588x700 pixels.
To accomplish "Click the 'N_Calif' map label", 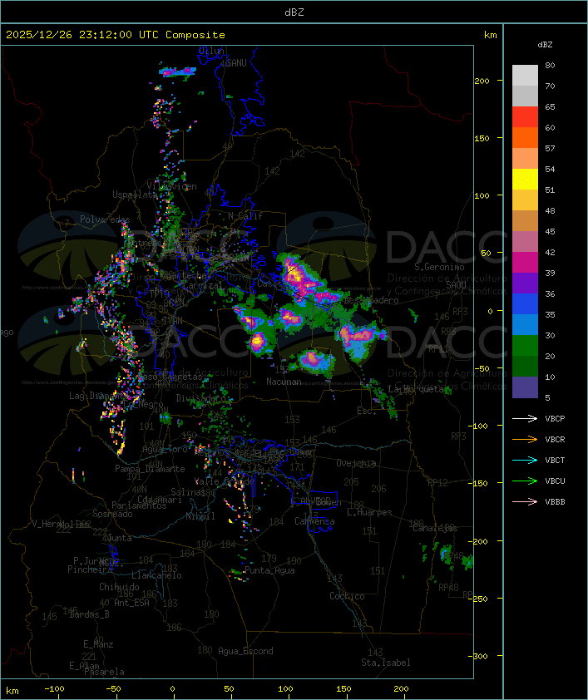I will point(245,216).
